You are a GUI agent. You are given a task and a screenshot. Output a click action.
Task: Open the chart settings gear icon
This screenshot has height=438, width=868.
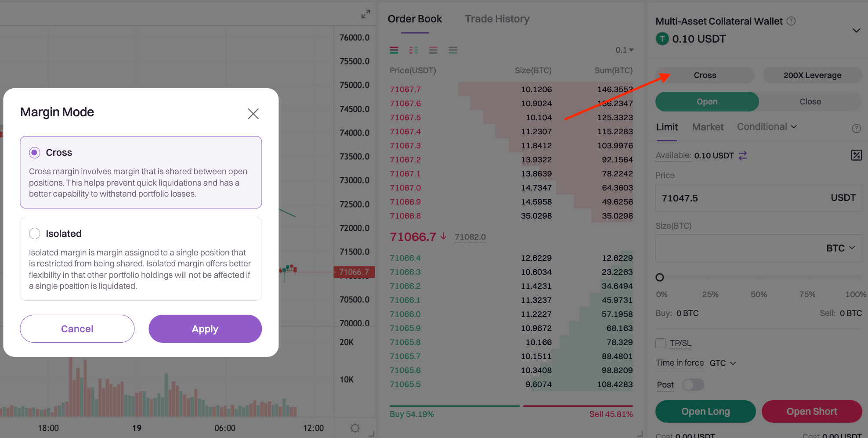tap(355, 428)
